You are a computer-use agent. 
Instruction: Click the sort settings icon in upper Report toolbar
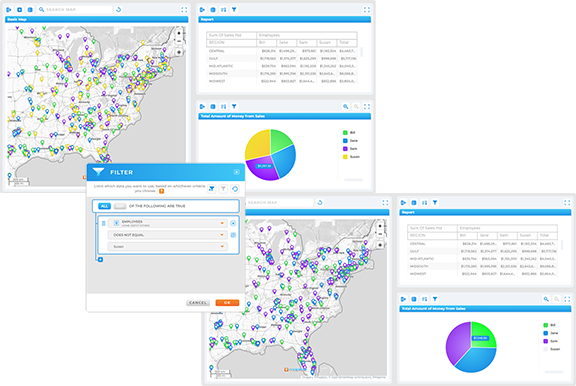point(223,10)
